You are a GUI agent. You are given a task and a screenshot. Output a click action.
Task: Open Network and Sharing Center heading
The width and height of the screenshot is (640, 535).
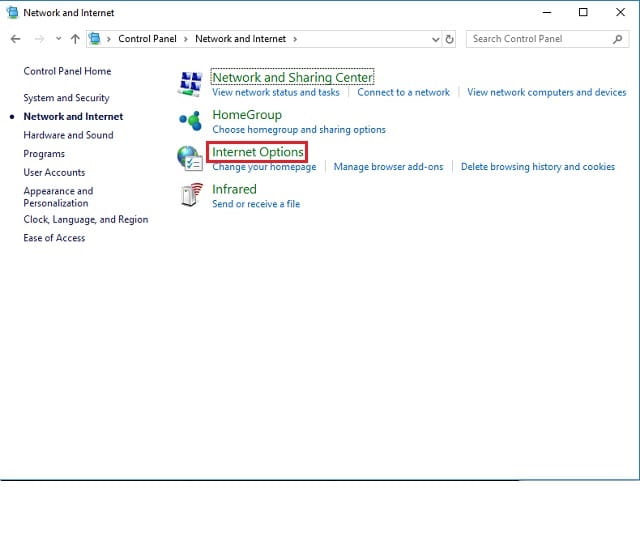click(x=293, y=77)
